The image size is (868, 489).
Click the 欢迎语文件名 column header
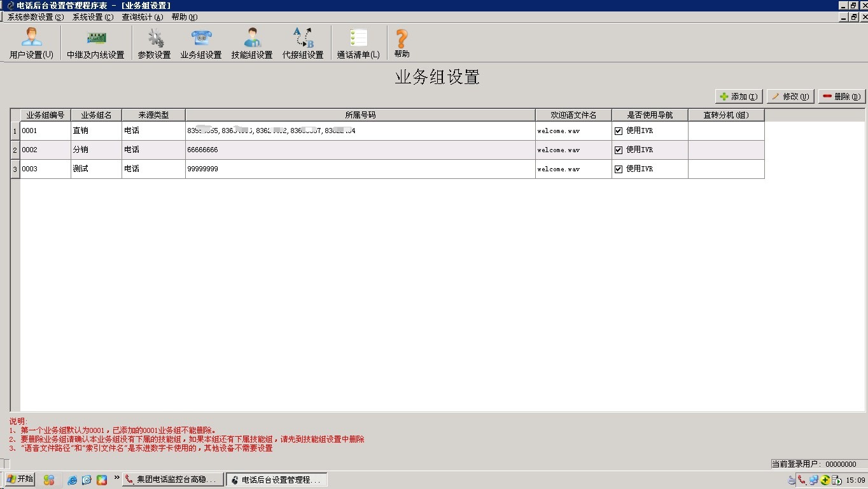573,115
